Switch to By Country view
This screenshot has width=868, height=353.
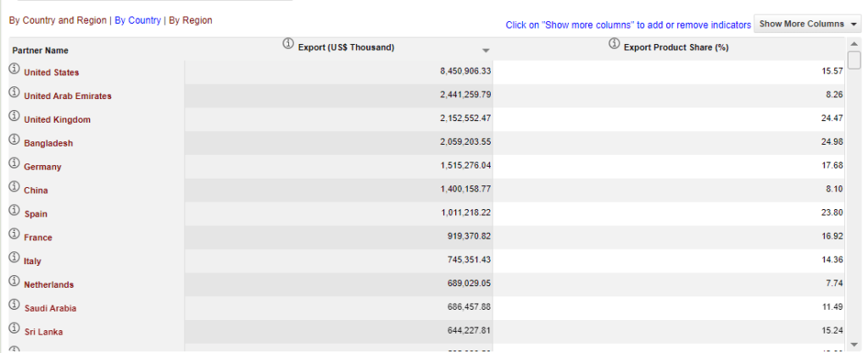(x=138, y=20)
